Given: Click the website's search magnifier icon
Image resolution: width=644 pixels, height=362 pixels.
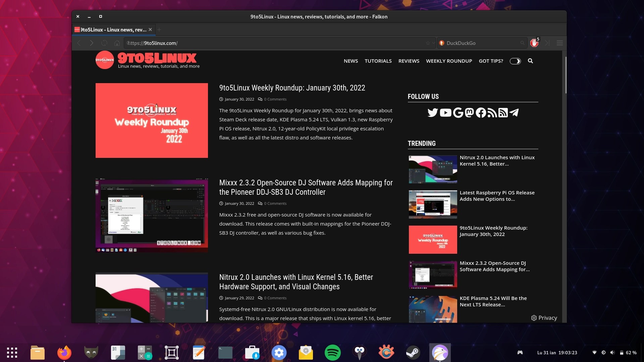Looking at the screenshot, I should [x=530, y=61].
